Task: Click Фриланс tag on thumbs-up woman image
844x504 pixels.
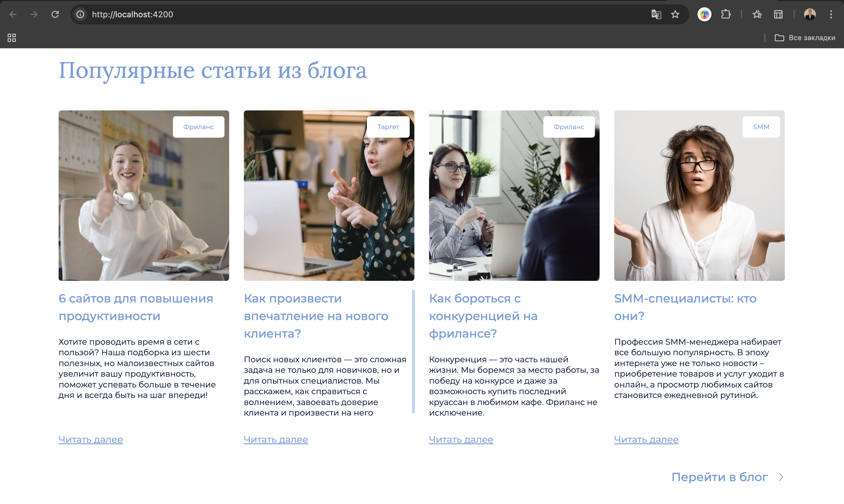Action: 198,127
